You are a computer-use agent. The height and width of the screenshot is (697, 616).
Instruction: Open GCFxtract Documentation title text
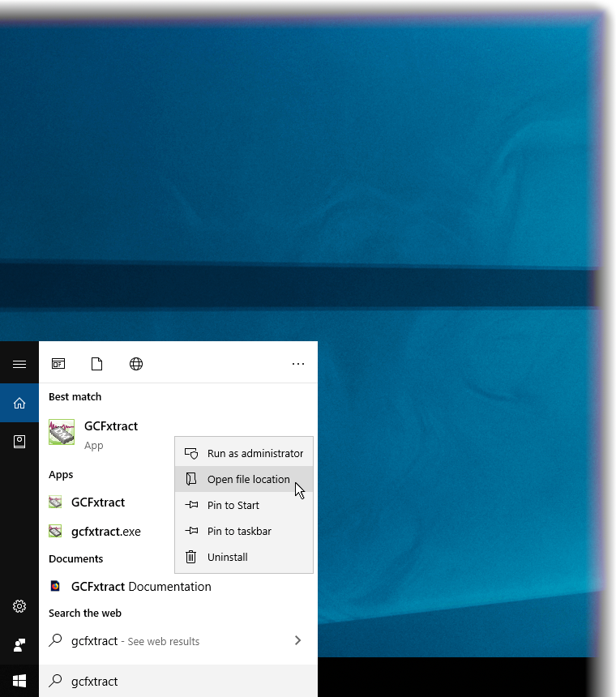(141, 587)
